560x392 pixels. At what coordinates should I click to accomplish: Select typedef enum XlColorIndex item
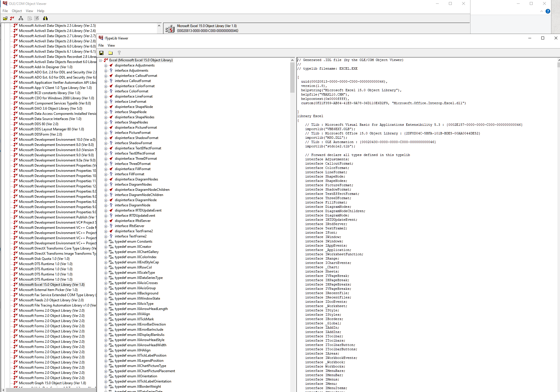[136, 257]
